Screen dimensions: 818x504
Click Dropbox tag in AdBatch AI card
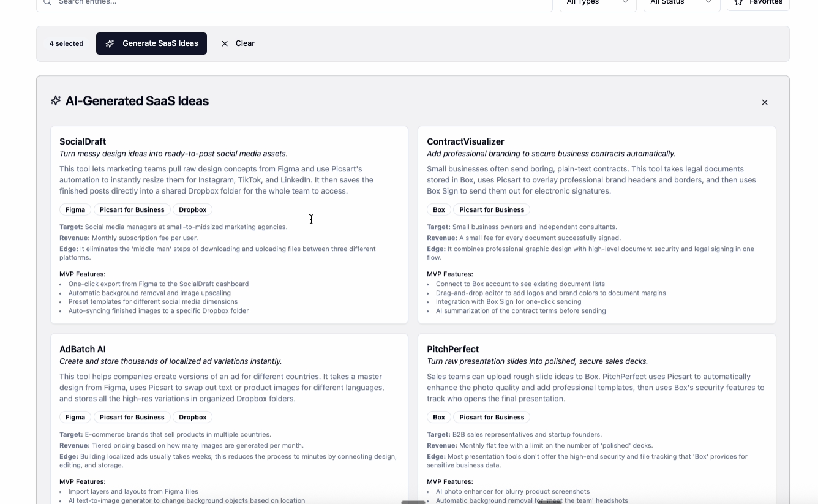193,417
